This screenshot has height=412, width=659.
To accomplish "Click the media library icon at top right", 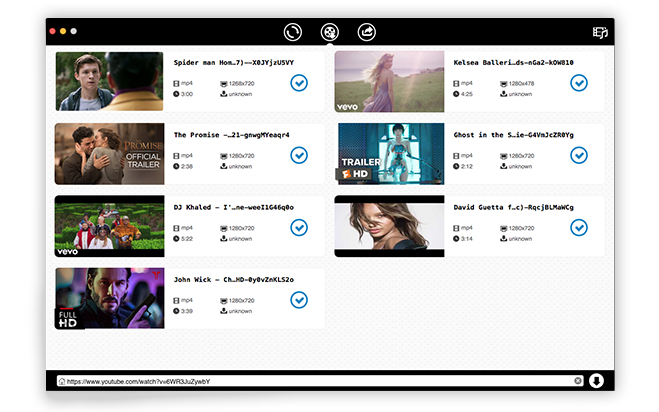I will pyautogui.click(x=600, y=33).
